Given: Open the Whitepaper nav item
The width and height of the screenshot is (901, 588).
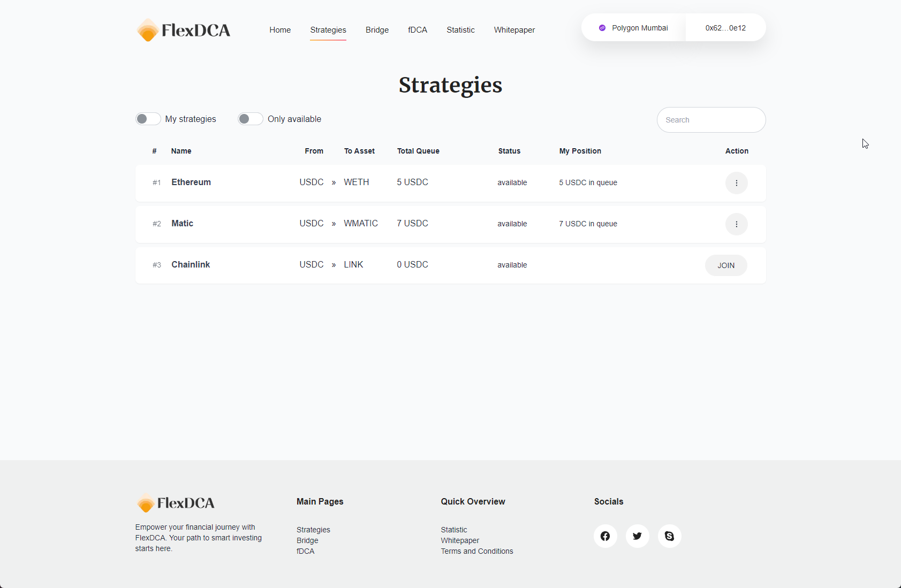Looking at the screenshot, I should point(514,30).
